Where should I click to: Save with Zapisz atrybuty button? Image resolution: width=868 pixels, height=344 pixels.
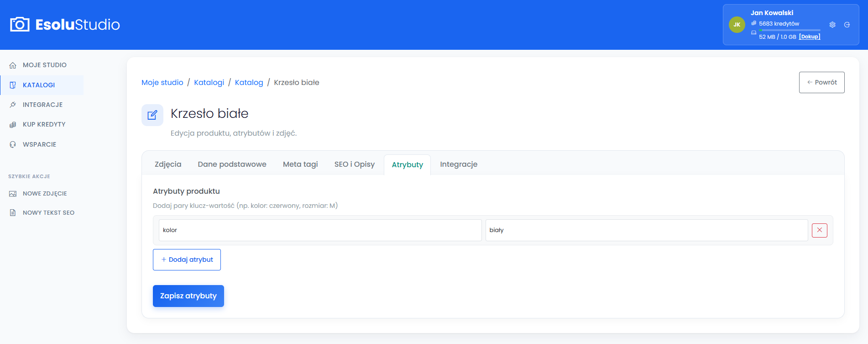188,296
